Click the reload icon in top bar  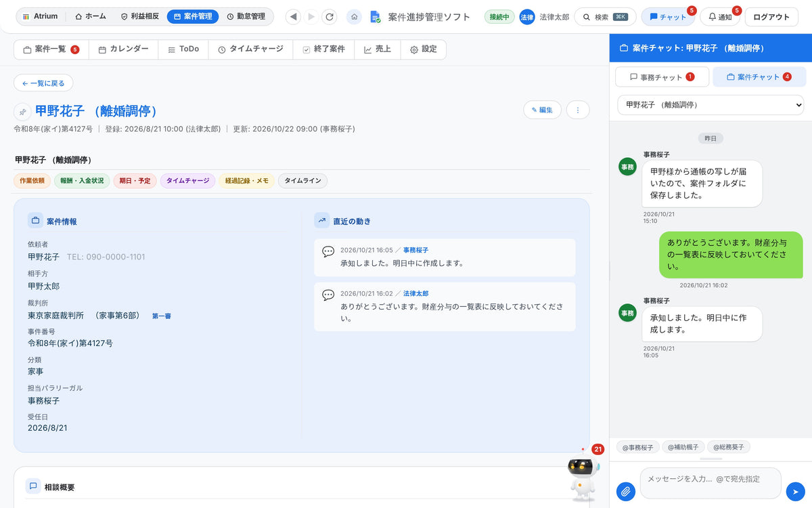(x=330, y=16)
